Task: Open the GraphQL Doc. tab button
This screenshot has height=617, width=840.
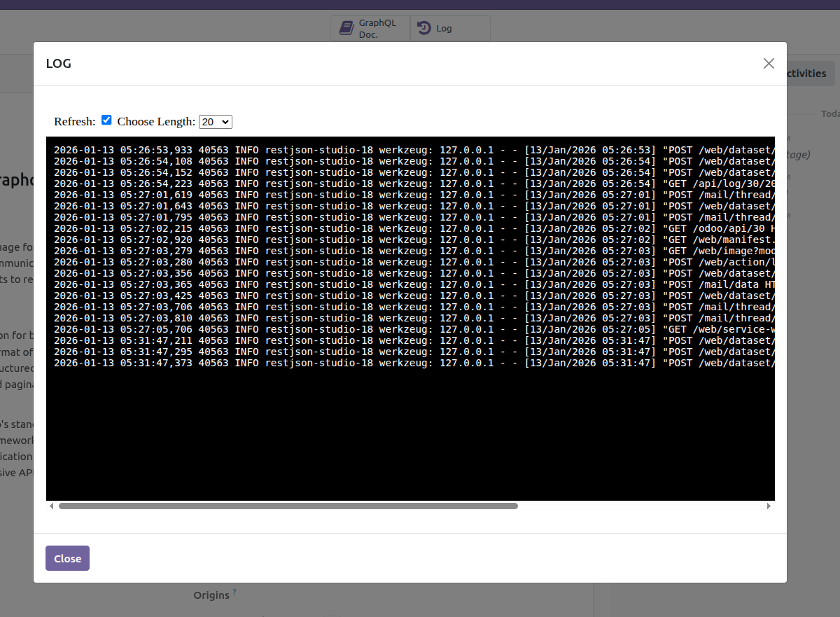Action: [370, 29]
